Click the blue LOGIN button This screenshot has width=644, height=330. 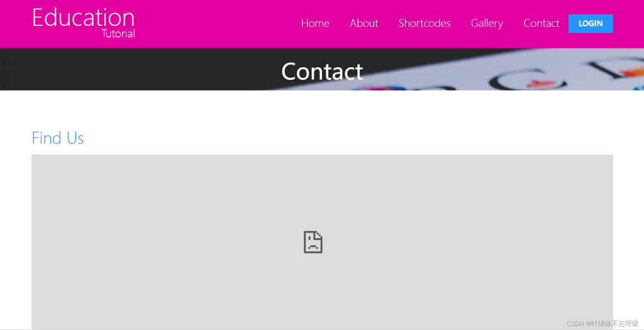click(591, 23)
